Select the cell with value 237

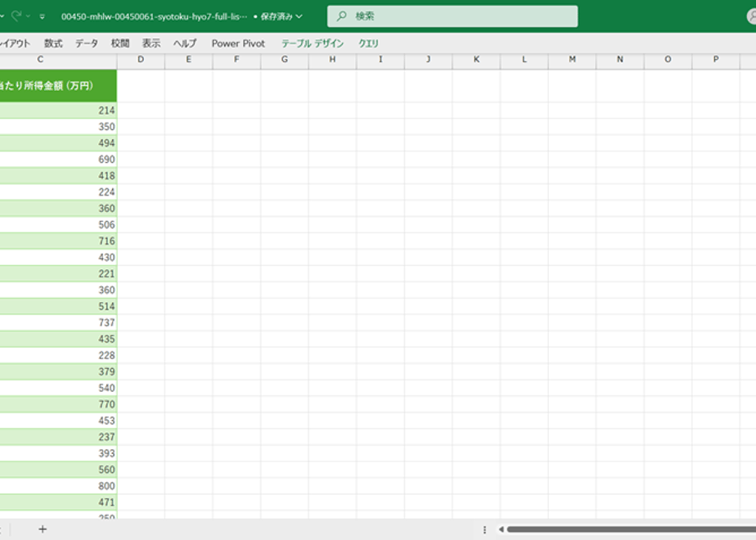coord(58,437)
